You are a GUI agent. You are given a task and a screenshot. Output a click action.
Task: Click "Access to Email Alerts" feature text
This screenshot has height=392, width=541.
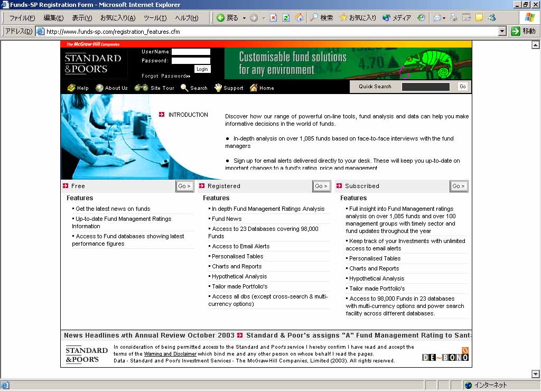point(241,246)
